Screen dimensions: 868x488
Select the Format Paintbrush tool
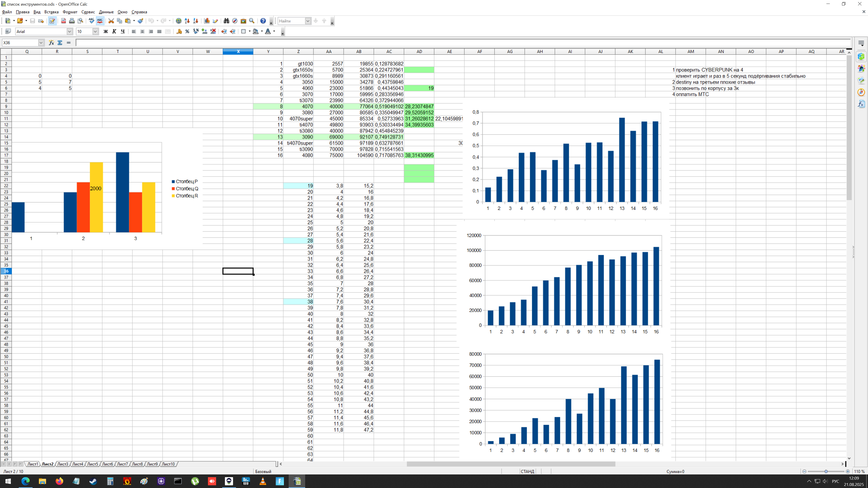point(141,21)
